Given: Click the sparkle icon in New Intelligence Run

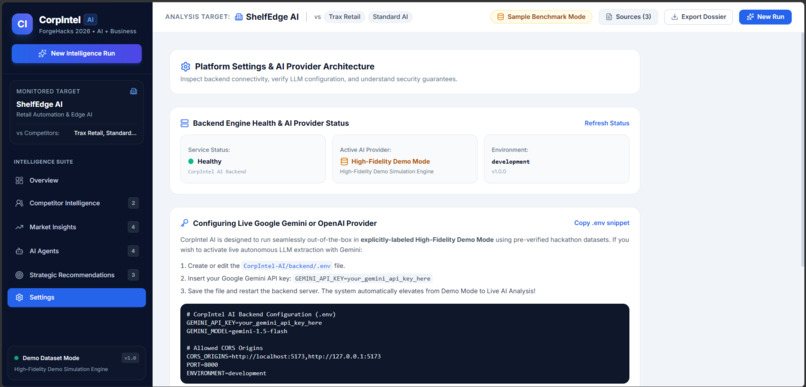Looking at the screenshot, I should point(43,53).
